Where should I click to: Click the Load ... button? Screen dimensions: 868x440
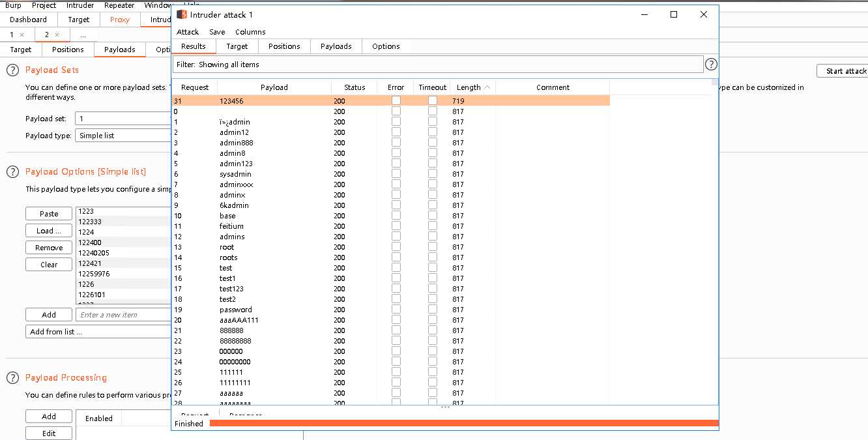click(49, 231)
